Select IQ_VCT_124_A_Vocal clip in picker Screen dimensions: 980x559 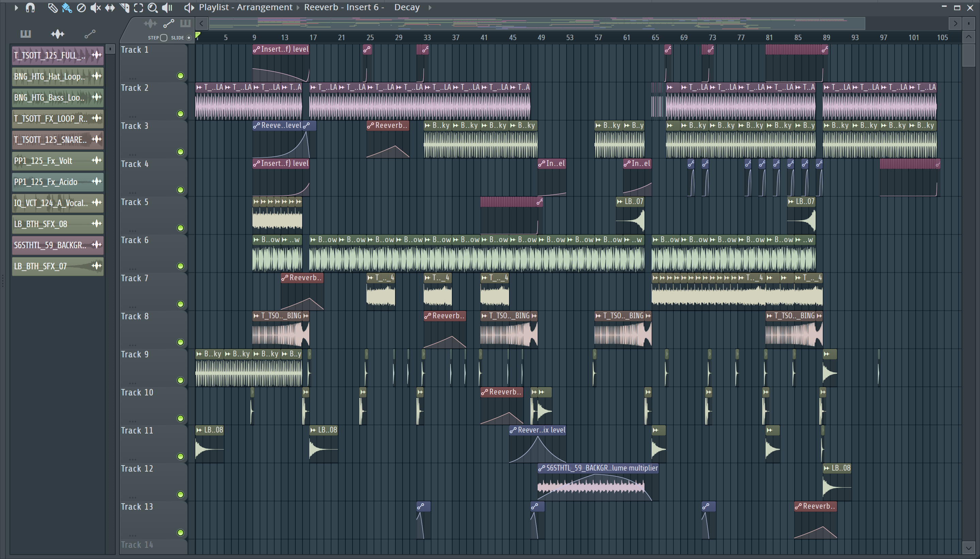pos(58,203)
